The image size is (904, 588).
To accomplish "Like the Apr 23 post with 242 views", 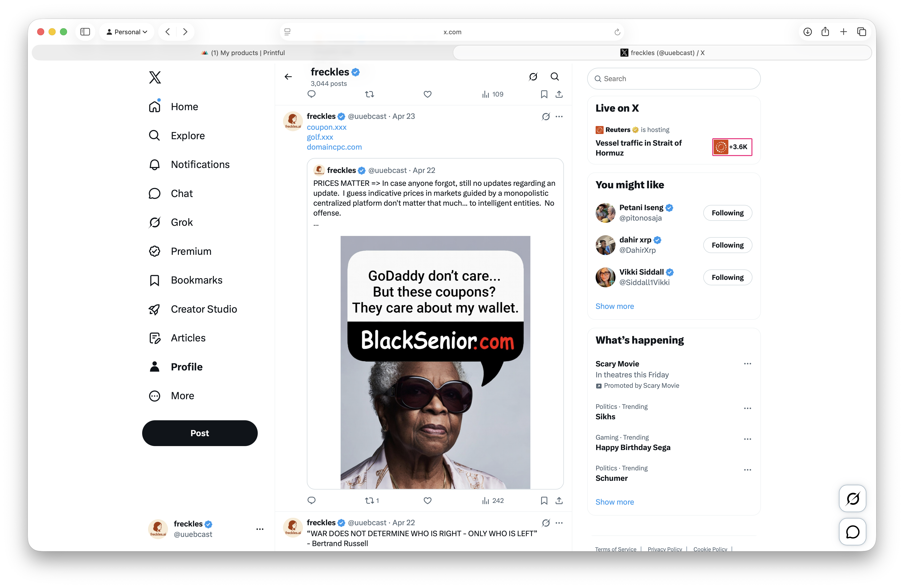I will (x=427, y=501).
